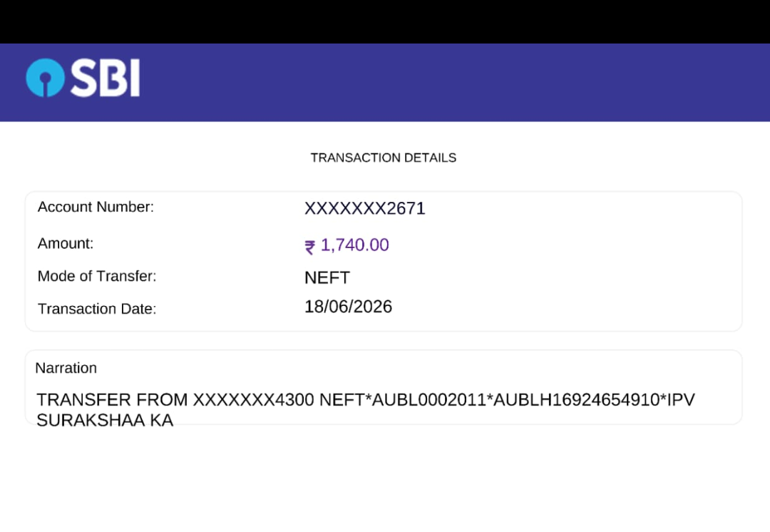The width and height of the screenshot is (770, 532).
Task: Click the SBI keyhole logo icon
Action: coord(45,78)
